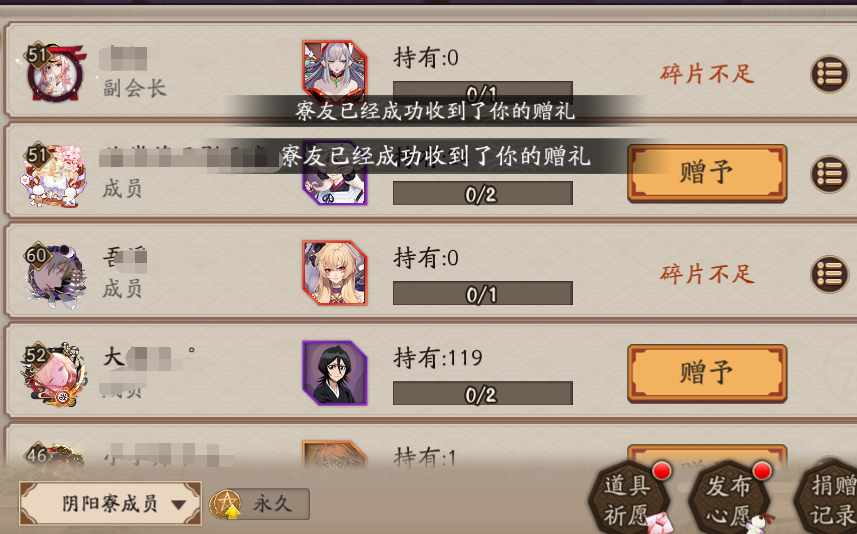Give shards via 赠予 for 持有:119 row
857x534 pixels.
point(707,373)
